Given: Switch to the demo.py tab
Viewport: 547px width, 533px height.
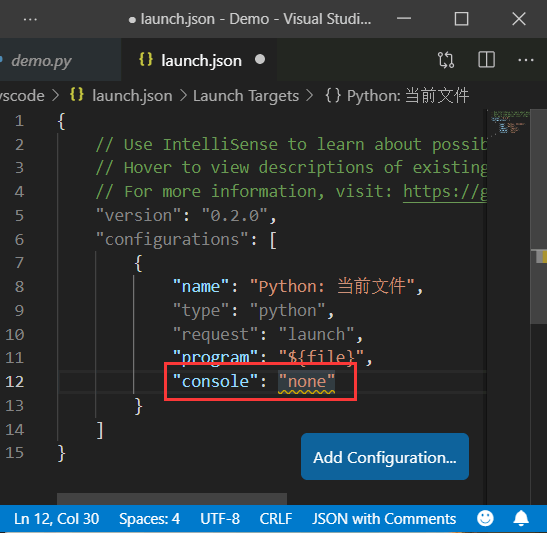Looking at the screenshot, I should pos(42,61).
